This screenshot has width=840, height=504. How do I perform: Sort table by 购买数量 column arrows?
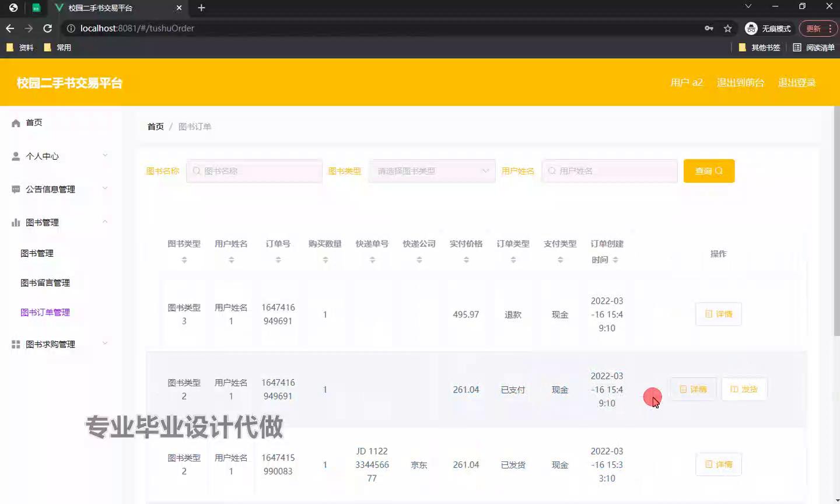[x=325, y=260]
